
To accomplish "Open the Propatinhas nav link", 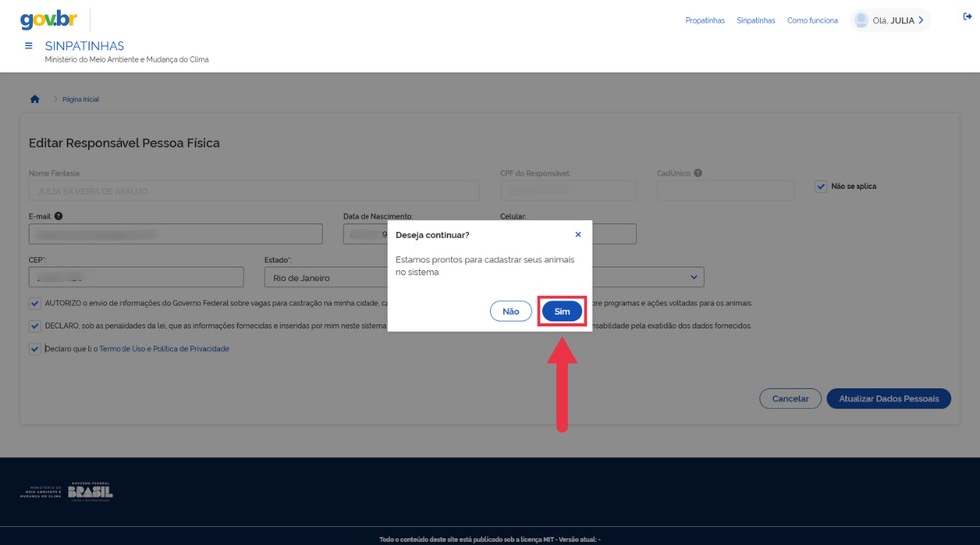I will coord(705,21).
